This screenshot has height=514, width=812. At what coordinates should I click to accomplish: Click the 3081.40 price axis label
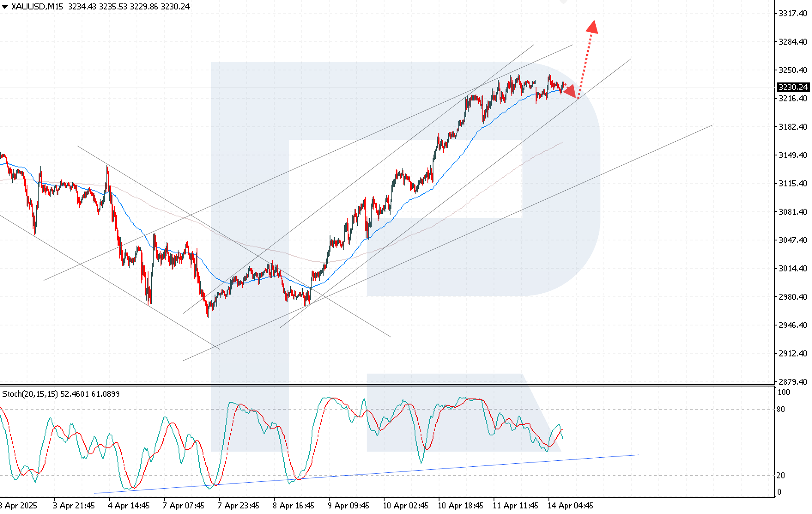[x=793, y=212]
